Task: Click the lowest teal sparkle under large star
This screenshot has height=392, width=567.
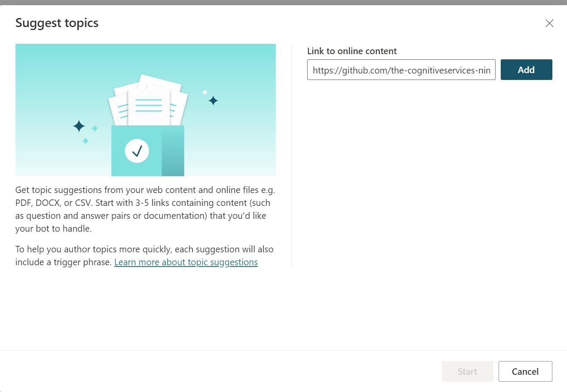Action: (86, 141)
